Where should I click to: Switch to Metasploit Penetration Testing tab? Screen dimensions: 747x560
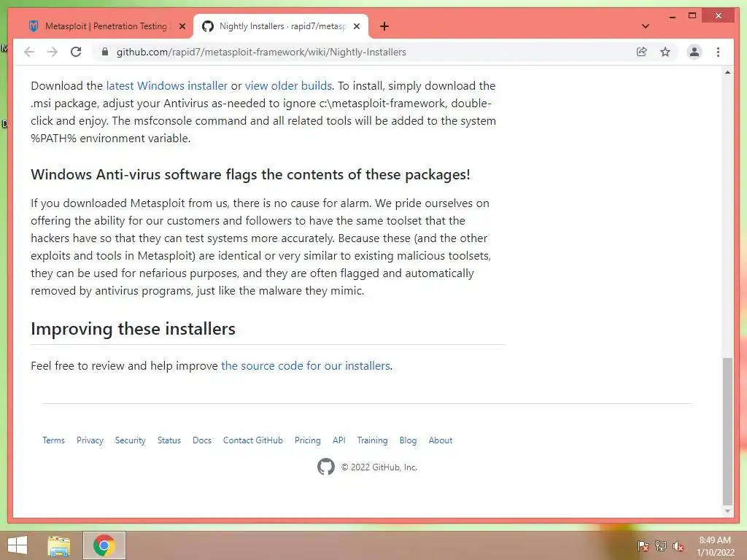pyautogui.click(x=106, y=26)
